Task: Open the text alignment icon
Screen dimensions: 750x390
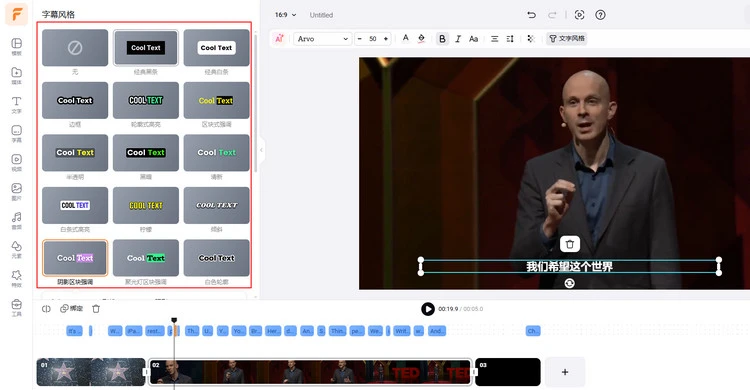Action: pyautogui.click(x=495, y=39)
